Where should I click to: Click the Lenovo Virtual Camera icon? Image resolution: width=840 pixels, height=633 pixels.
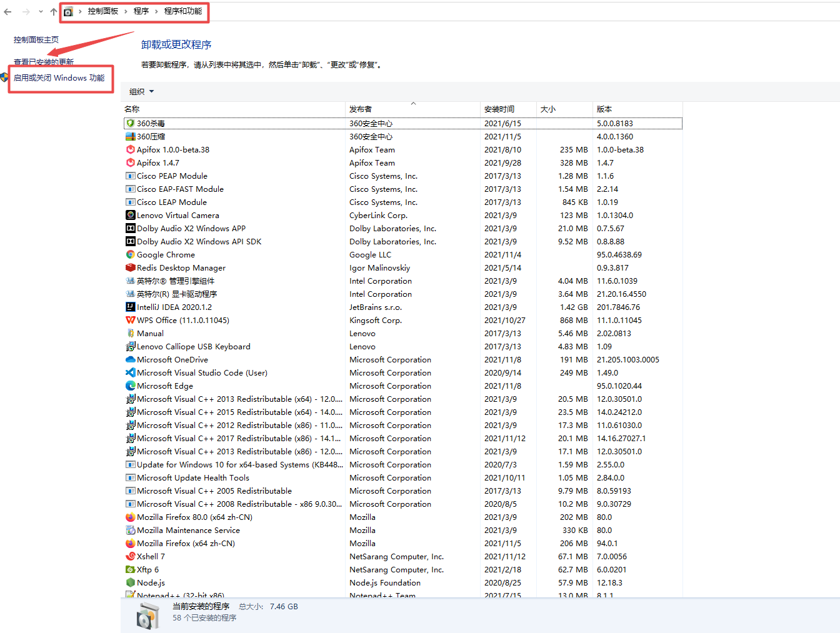click(131, 215)
